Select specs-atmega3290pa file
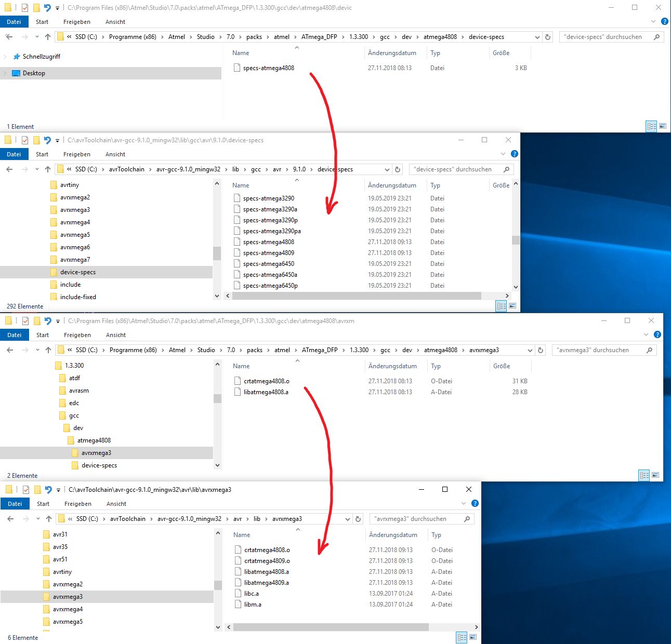 [272, 231]
